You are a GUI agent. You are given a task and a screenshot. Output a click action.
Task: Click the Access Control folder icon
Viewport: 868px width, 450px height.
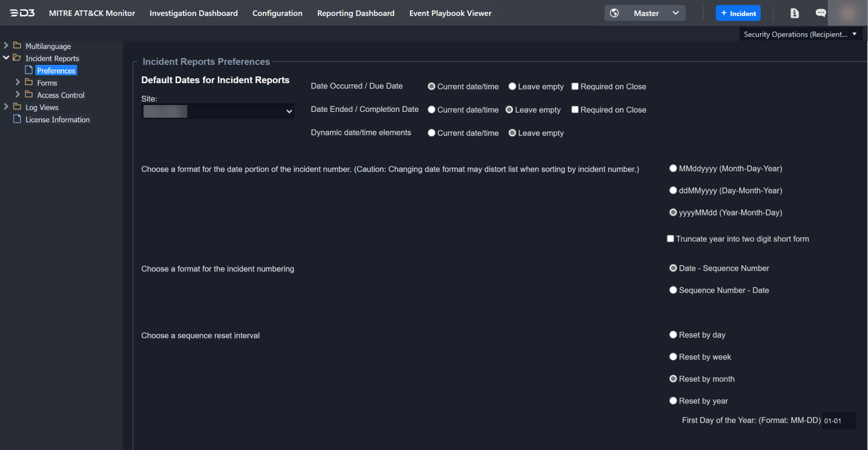[29, 95]
